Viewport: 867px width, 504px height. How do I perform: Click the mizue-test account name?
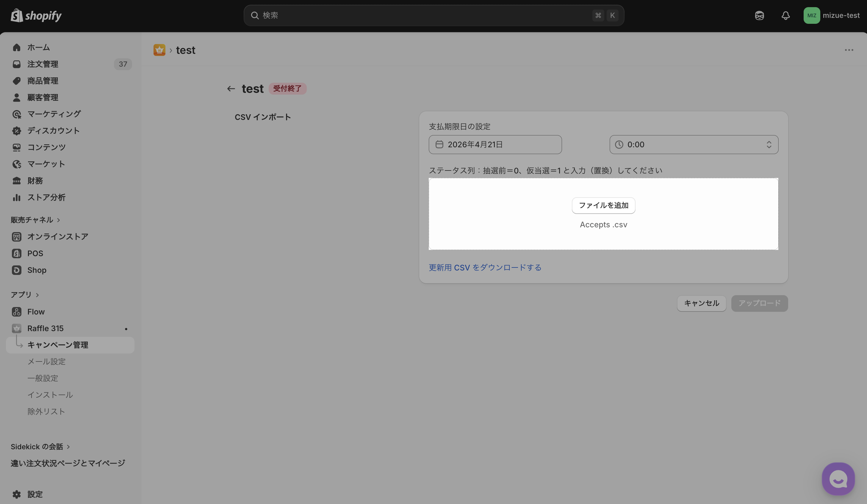841,15
